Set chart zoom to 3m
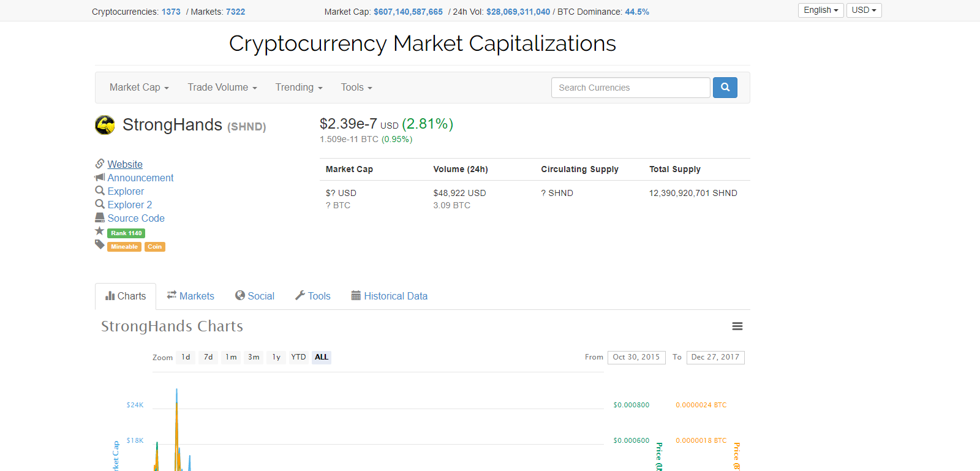The width and height of the screenshot is (980, 471). coord(254,357)
